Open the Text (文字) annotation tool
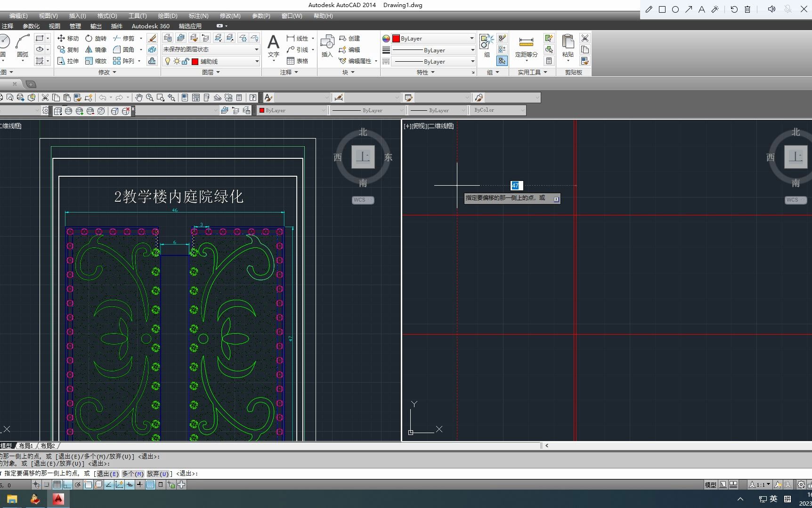 [x=273, y=46]
